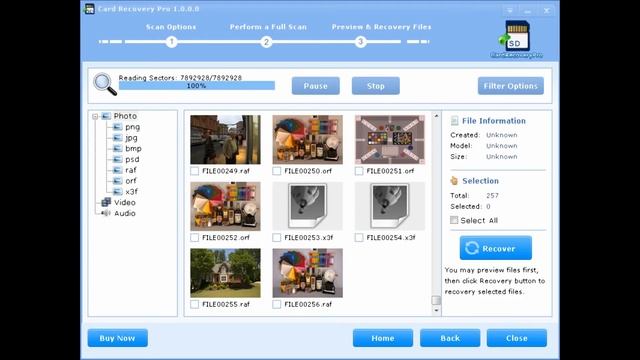Click the psd file type icon
This screenshot has height=360, width=640.
(x=118, y=159)
